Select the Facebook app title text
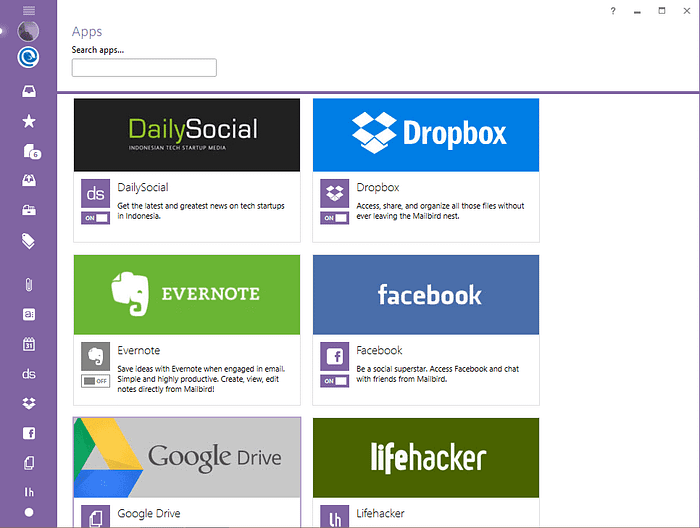Screen dimensions: 700x528 [379, 350]
